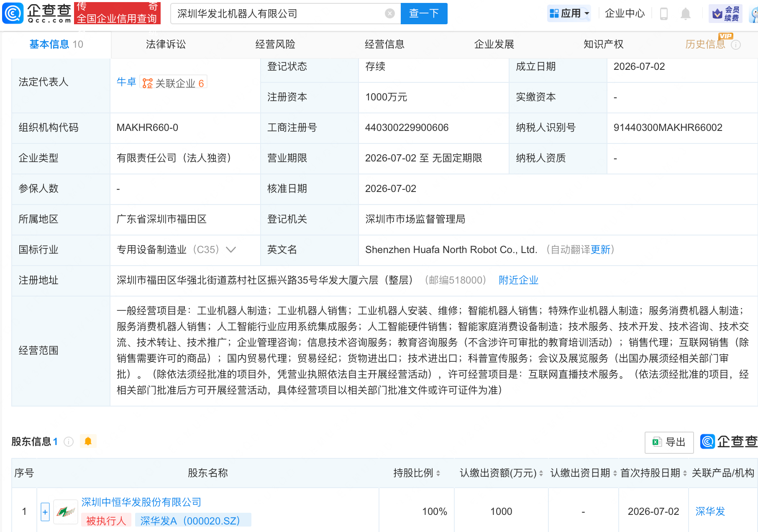Viewport: 758px width, 532px height.
Task: Expand the 国标行业 chevron
Action: click(x=231, y=250)
